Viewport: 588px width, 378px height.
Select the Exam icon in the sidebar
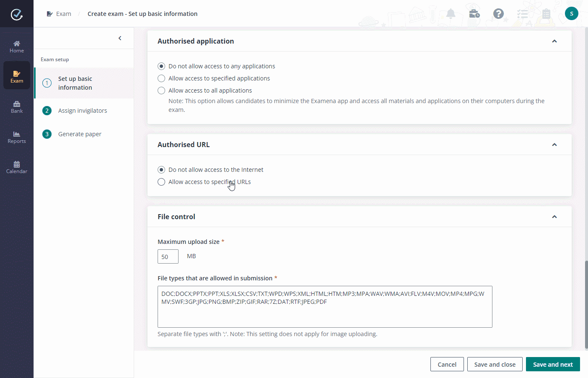coord(16,75)
